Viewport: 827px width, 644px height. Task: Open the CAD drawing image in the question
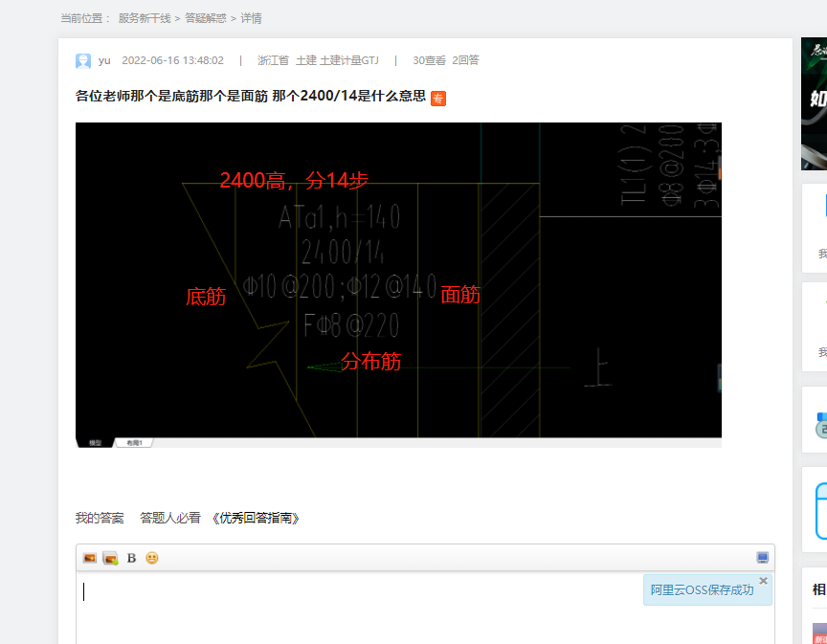click(x=398, y=285)
